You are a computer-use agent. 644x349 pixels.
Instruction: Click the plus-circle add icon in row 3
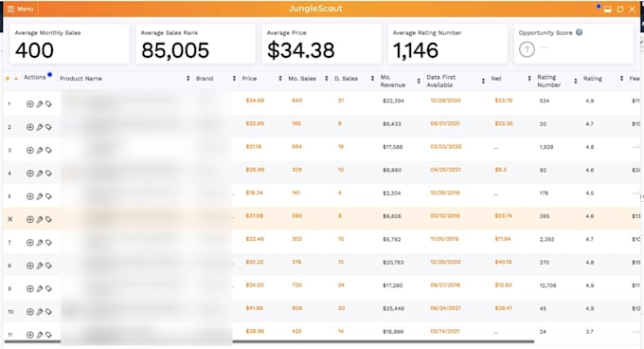click(30, 150)
